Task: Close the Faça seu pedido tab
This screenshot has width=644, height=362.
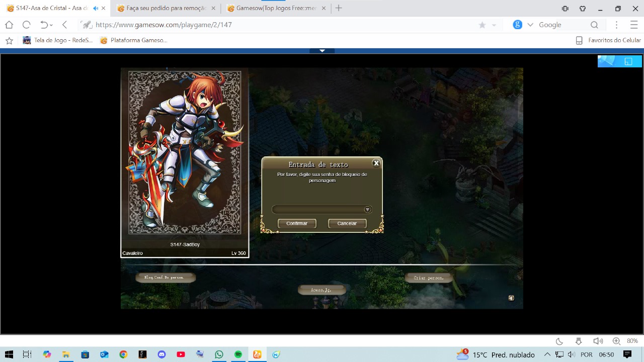Action: point(213,9)
